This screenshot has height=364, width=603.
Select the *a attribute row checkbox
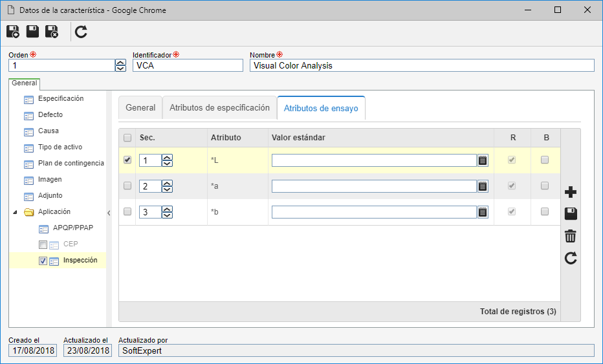[127, 186]
